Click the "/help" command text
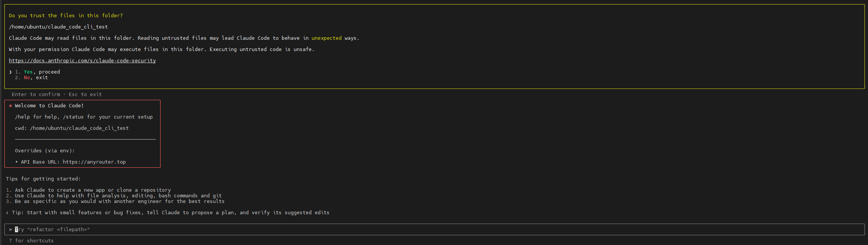 (x=22, y=117)
